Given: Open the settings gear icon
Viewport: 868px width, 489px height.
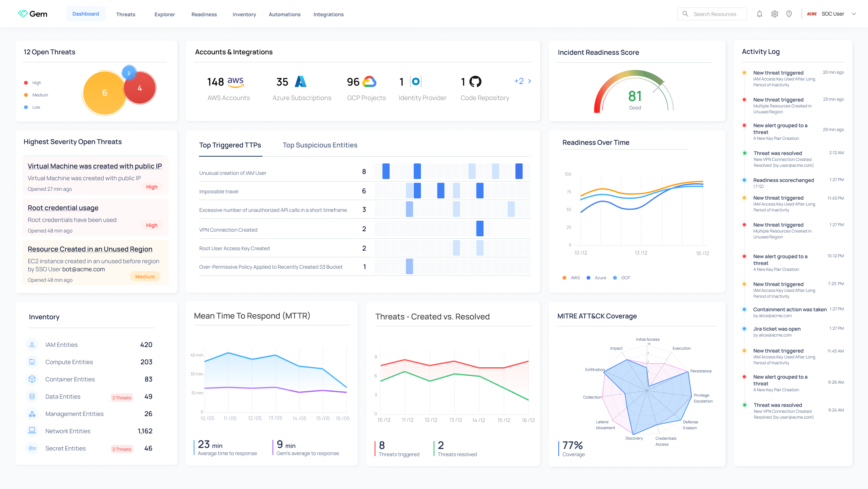Looking at the screenshot, I should point(774,14).
